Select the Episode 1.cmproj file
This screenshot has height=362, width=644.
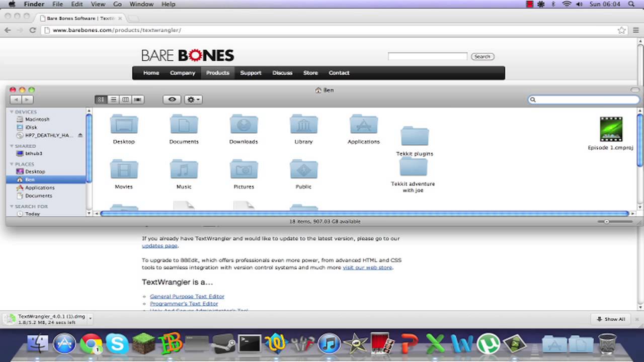click(611, 134)
